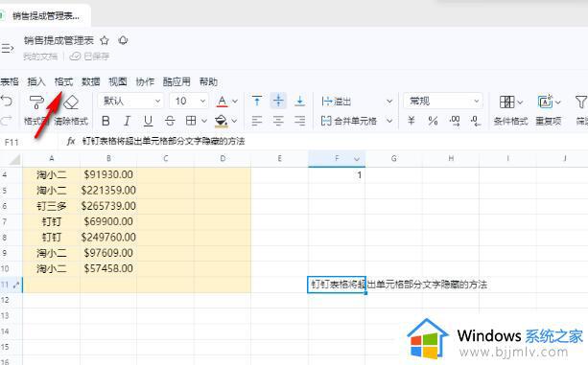Open the font size 10 dropdown
588x365 pixels.
(189, 102)
